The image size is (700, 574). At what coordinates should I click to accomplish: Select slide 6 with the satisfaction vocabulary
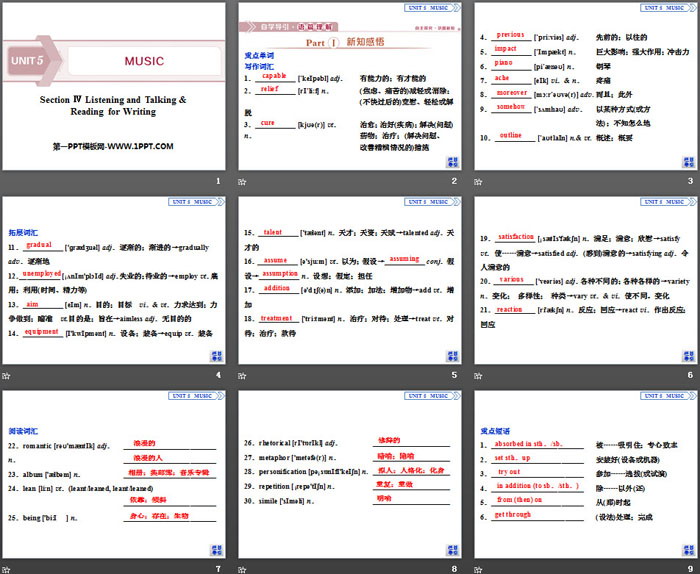click(x=583, y=280)
